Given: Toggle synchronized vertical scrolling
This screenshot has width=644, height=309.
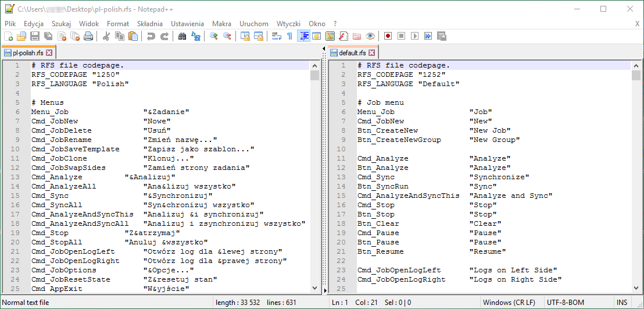Looking at the screenshot, I should 245,36.
